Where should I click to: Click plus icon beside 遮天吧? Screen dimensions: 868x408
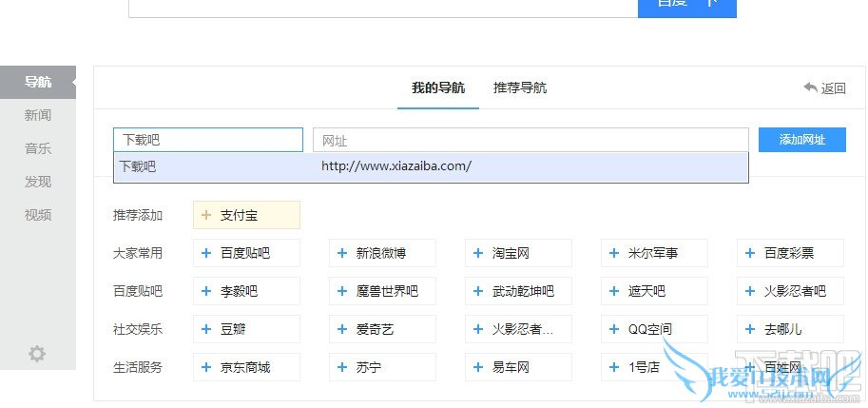pyautogui.click(x=614, y=291)
